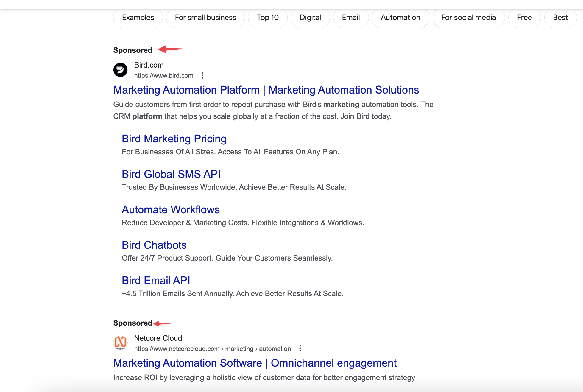Select the Top 10 filter chip

tap(268, 18)
